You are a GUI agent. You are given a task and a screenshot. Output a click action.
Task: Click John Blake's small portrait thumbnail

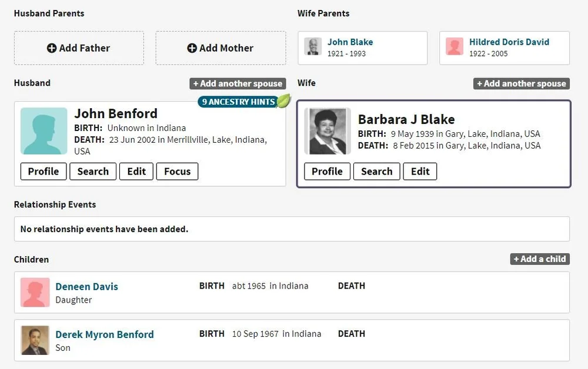click(x=313, y=46)
